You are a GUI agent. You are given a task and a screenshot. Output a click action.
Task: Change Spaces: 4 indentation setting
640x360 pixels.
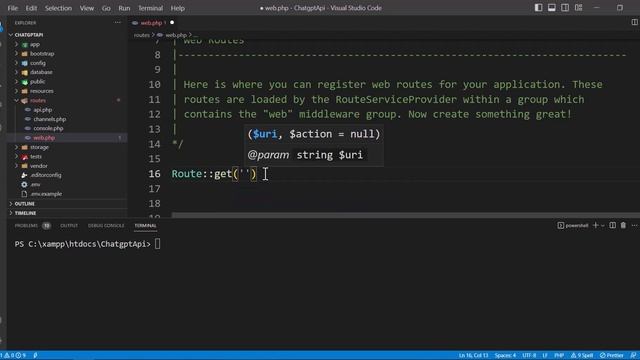[505, 356]
